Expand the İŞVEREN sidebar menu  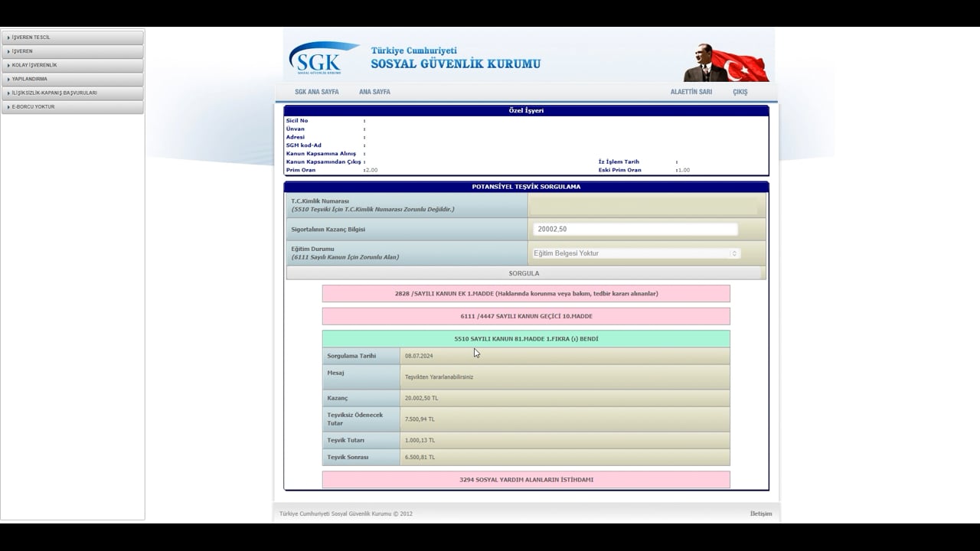tap(72, 51)
